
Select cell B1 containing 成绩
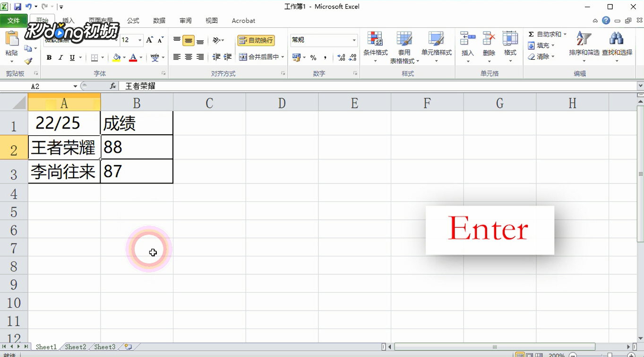[x=137, y=123]
